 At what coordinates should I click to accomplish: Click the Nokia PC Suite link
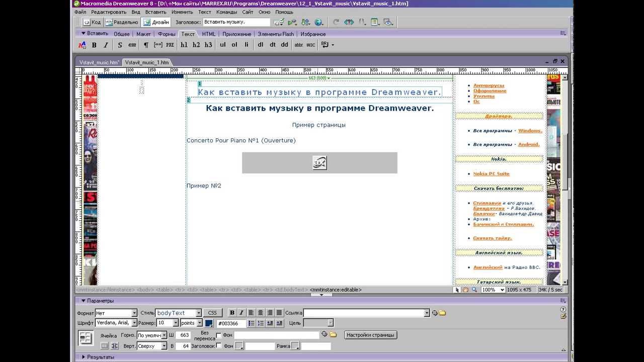[491, 174]
